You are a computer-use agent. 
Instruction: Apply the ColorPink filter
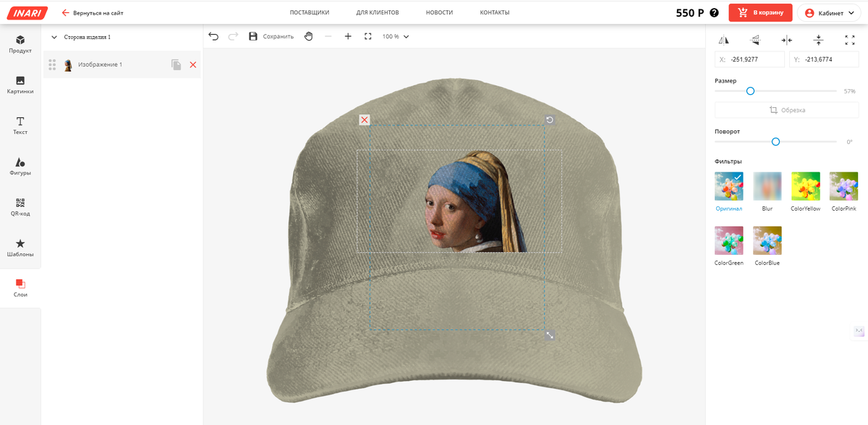point(844,186)
